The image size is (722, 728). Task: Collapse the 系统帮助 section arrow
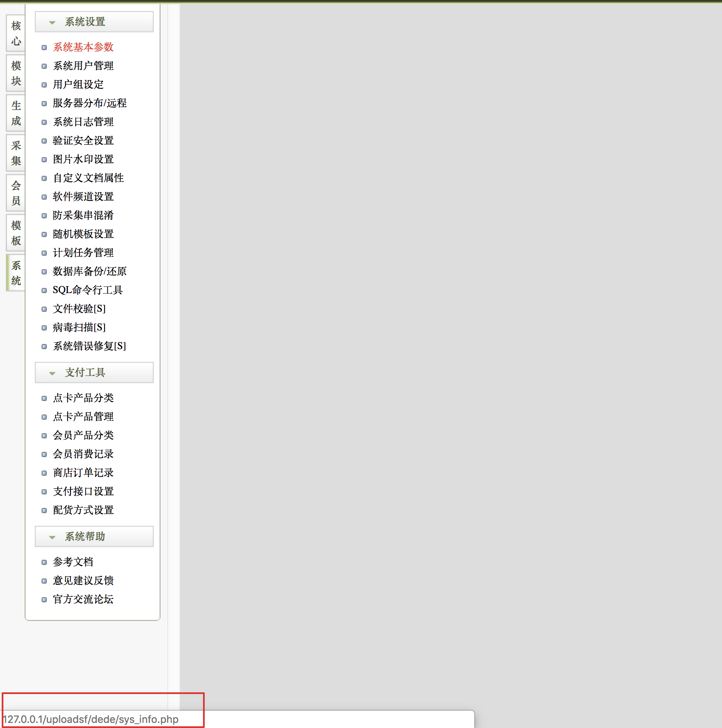(x=52, y=537)
